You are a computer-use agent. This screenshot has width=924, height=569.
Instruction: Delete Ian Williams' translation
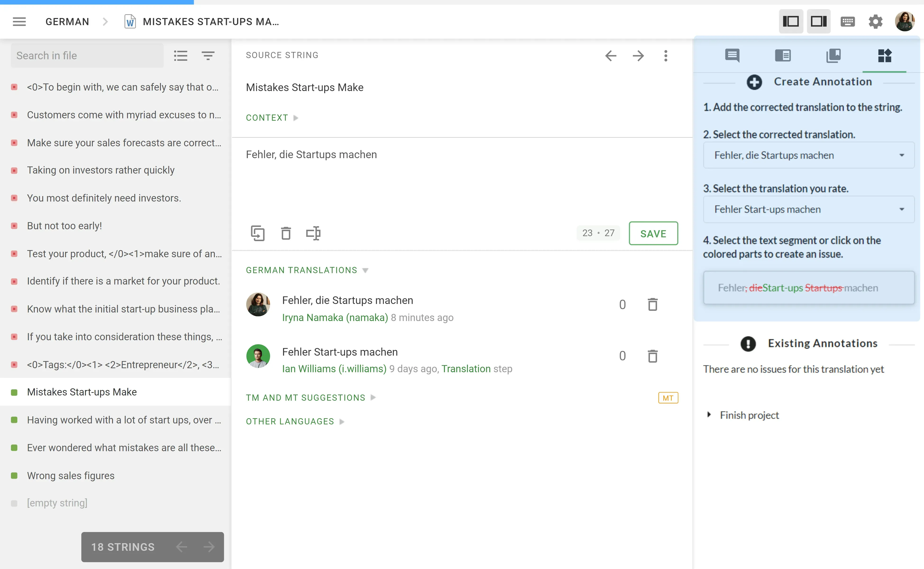pyautogui.click(x=652, y=356)
